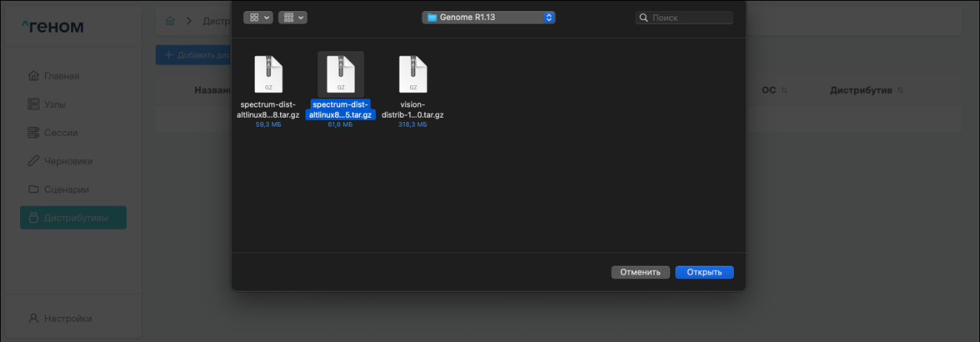Click the Узлы nodes icon in sidebar
Viewport: 980px width, 342px height.
point(33,104)
